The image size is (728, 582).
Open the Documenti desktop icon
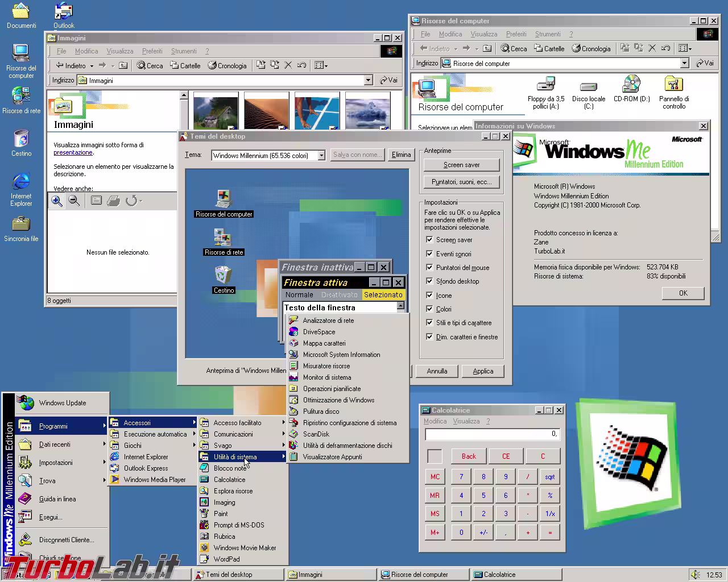21,16
